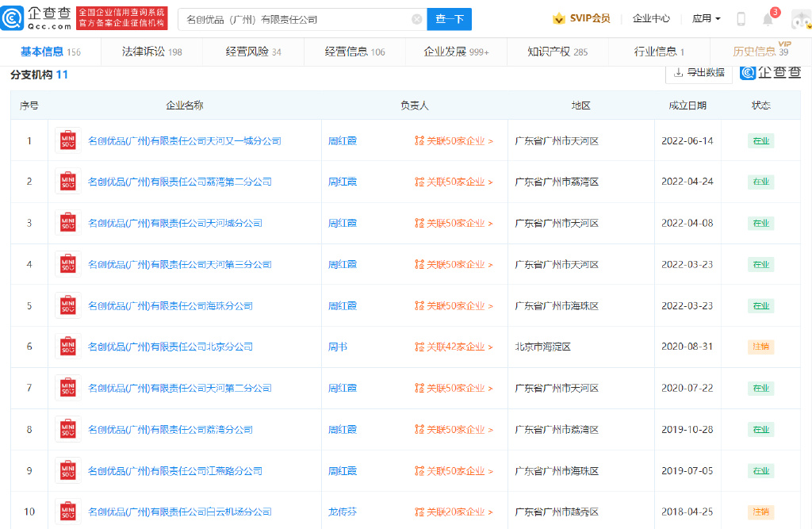The height and width of the screenshot is (529, 812).
Task: Open the 企业中心 menu item
Action: tap(651, 17)
